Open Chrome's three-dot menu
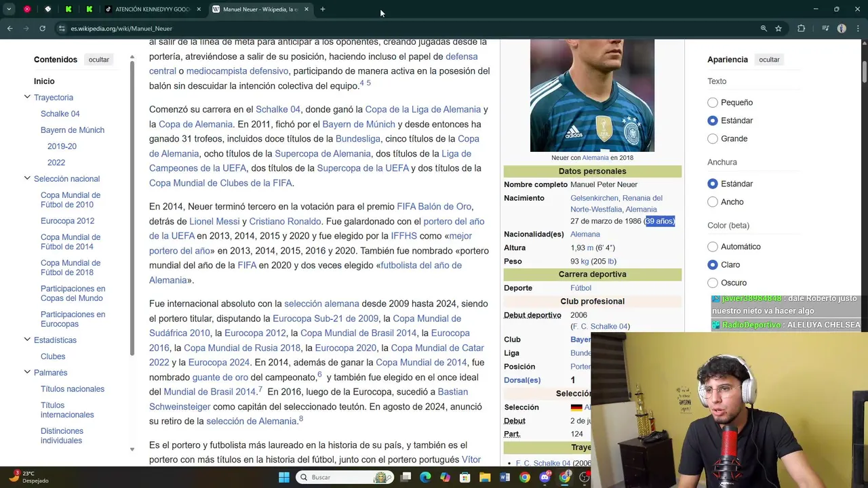Image resolution: width=868 pixels, height=488 pixels. click(x=858, y=28)
